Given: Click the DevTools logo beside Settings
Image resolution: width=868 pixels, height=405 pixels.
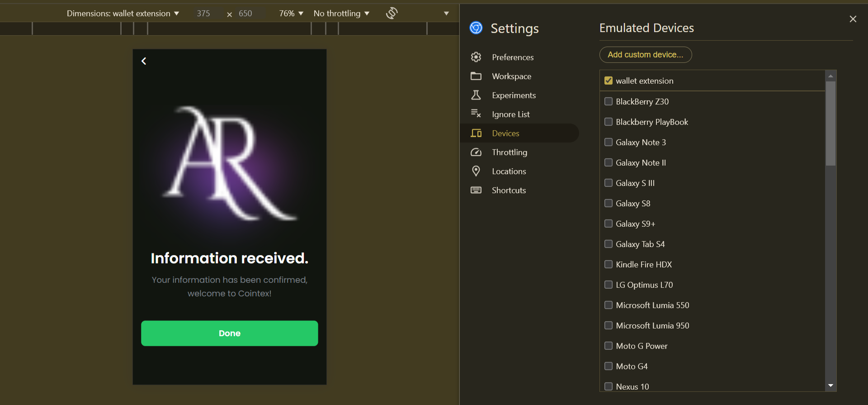Looking at the screenshot, I should point(476,28).
